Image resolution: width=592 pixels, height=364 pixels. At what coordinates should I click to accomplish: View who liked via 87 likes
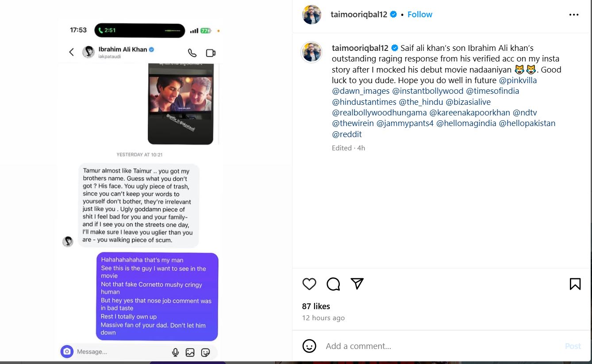pos(316,306)
